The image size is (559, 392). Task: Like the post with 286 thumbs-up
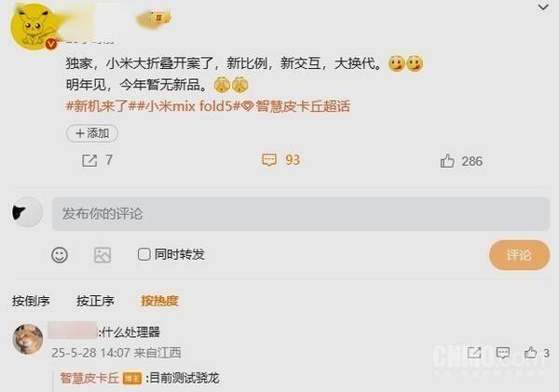click(447, 161)
